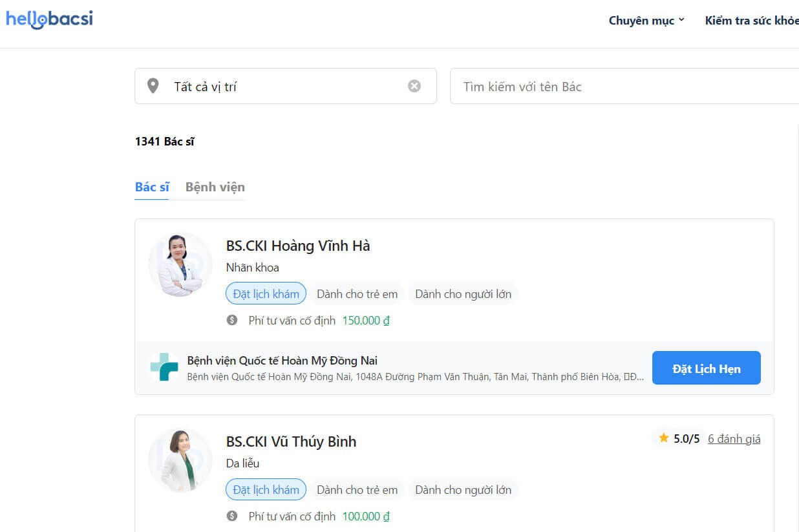Image resolution: width=799 pixels, height=532 pixels.
Task: Click the location pin icon
Action: tap(153, 85)
